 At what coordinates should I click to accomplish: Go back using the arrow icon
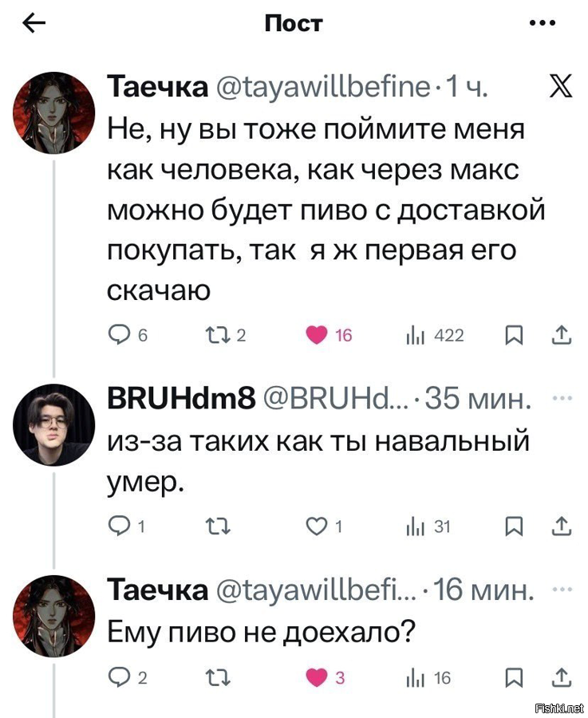[x=34, y=24]
